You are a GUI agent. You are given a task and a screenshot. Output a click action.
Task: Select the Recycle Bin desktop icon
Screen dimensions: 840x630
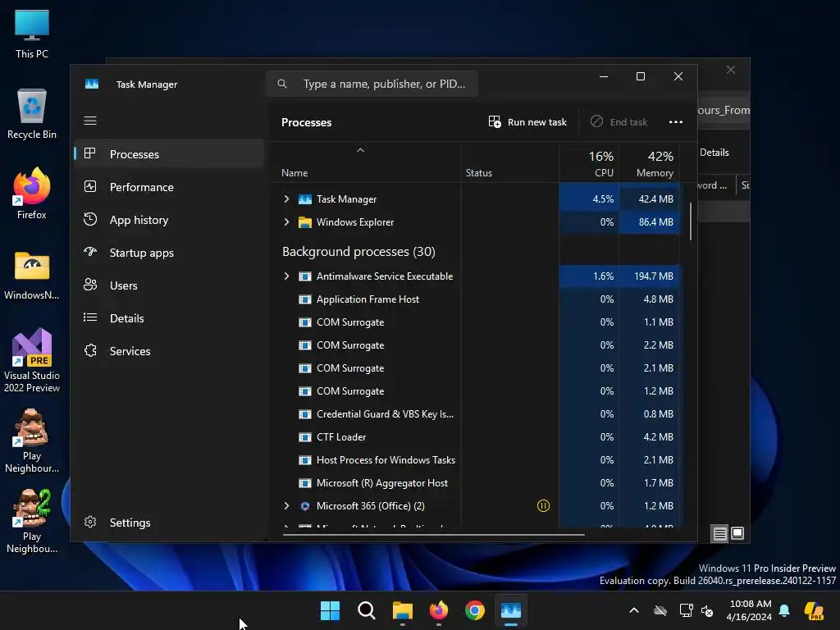[x=32, y=114]
